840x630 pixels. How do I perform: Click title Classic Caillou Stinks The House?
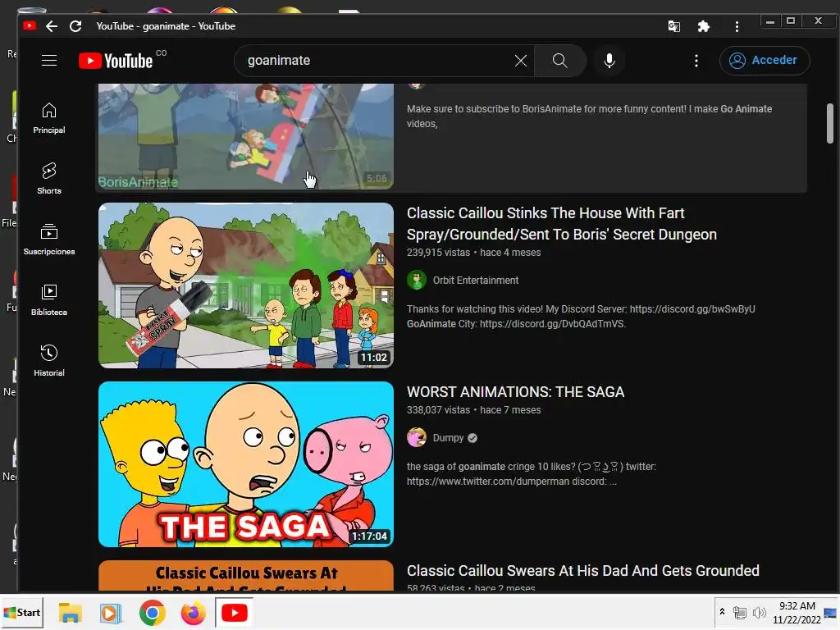[x=561, y=224]
